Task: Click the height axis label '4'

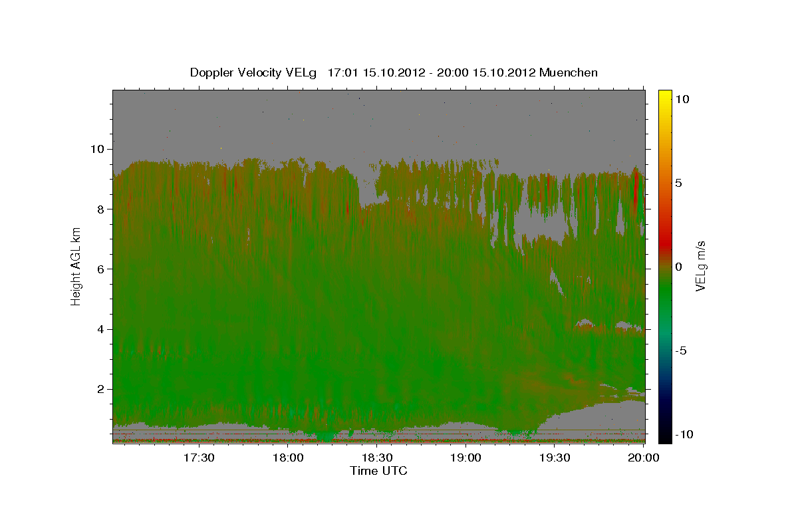Action: click(102, 329)
